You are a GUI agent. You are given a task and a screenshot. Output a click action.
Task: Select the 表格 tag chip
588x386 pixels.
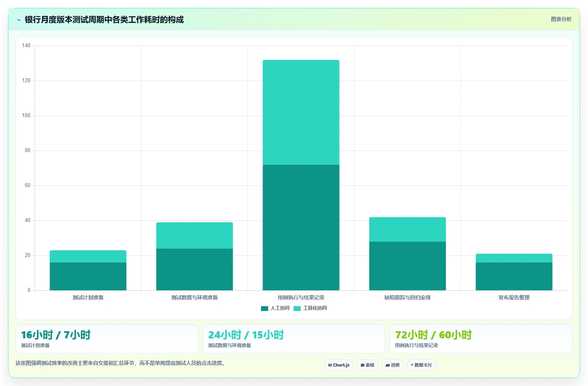point(367,365)
